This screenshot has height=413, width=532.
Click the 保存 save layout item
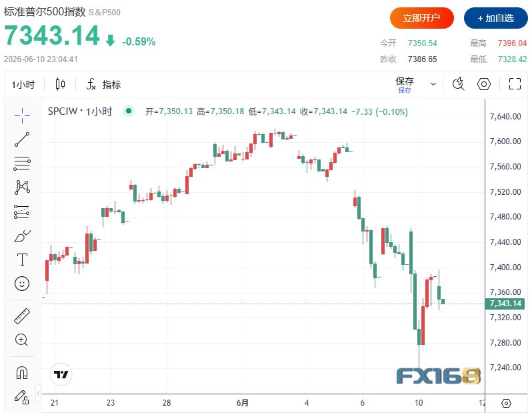(x=405, y=85)
